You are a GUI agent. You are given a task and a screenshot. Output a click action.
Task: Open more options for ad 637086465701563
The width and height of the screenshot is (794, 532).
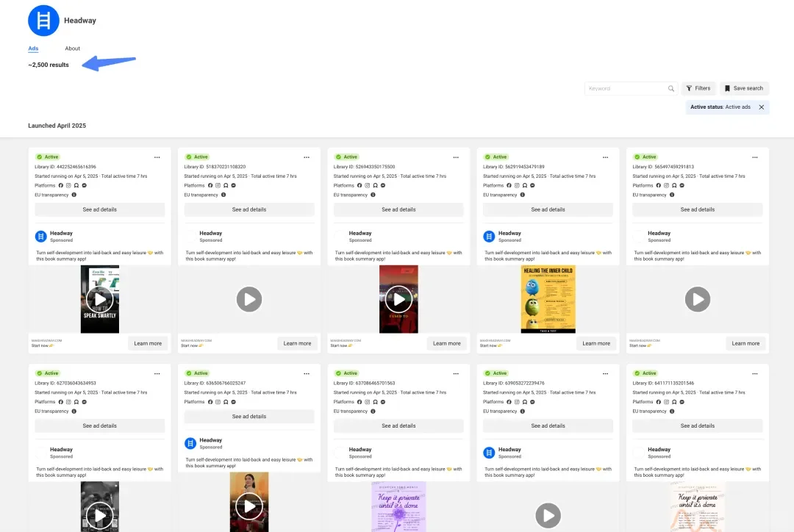click(456, 373)
